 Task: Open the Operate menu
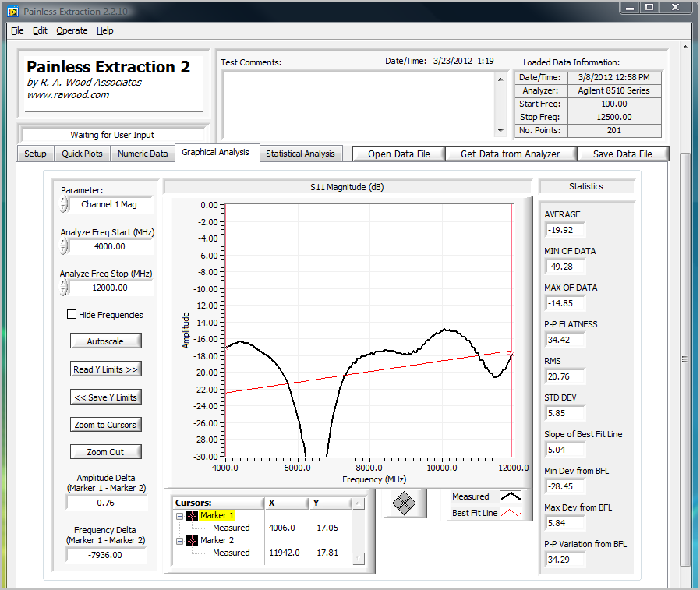click(x=72, y=30)
